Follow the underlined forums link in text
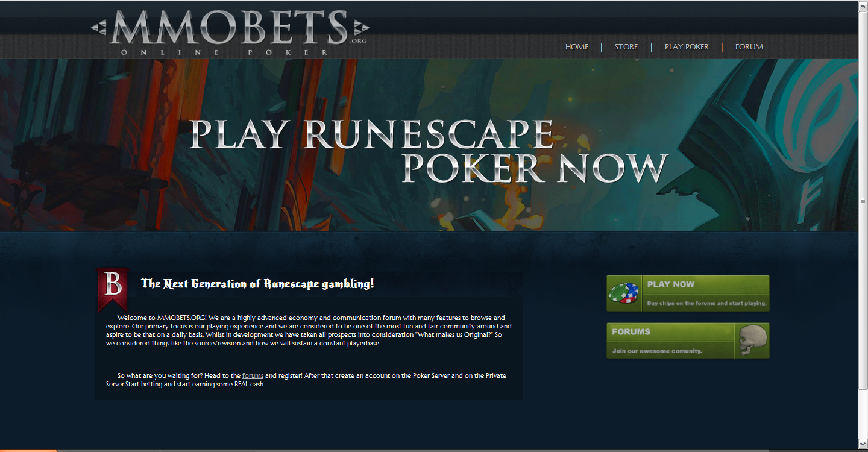Image resolution: width=868 pixels, height=452 pixels. [x=253, y=375]
